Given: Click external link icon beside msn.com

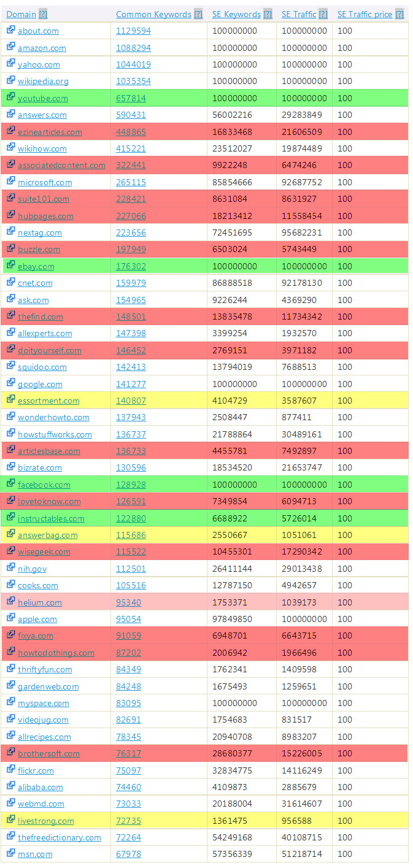Looking at the screenshot, I should point(11,853).
